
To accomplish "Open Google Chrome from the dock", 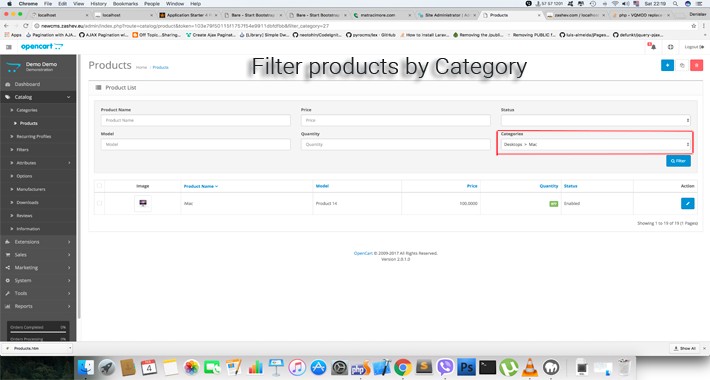I will click(403, 367).
